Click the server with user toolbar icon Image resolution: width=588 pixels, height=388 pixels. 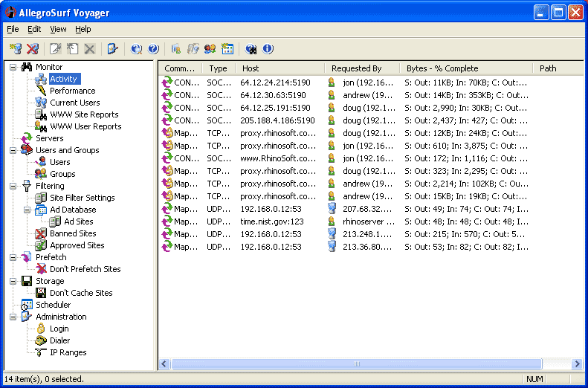click(176, 49)
